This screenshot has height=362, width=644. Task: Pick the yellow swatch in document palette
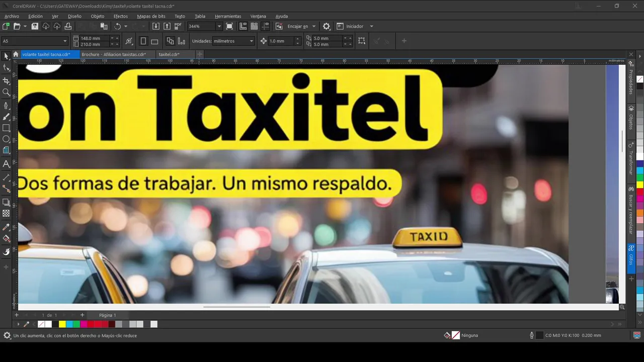pyautogui.click(x=62, y=324)
